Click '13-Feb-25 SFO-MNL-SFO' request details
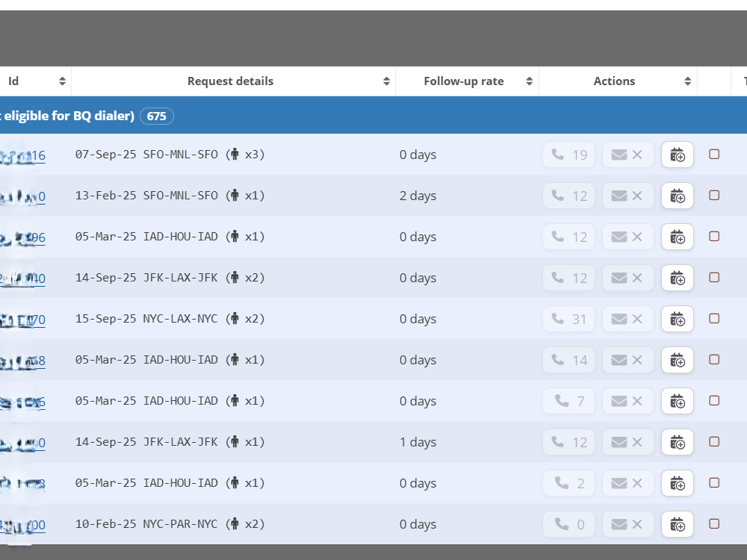 click(x=170, y=196)
